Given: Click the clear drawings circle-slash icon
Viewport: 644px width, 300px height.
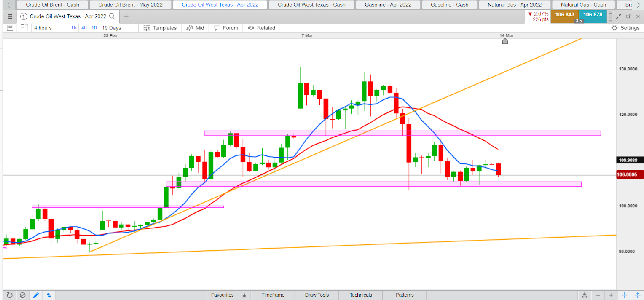Looking at the screenshot, I should pos(23,295).
